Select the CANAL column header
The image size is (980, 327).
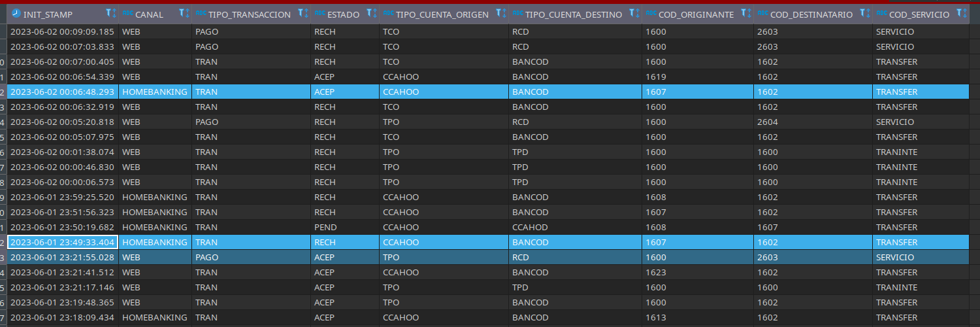(x=155, y=14)
